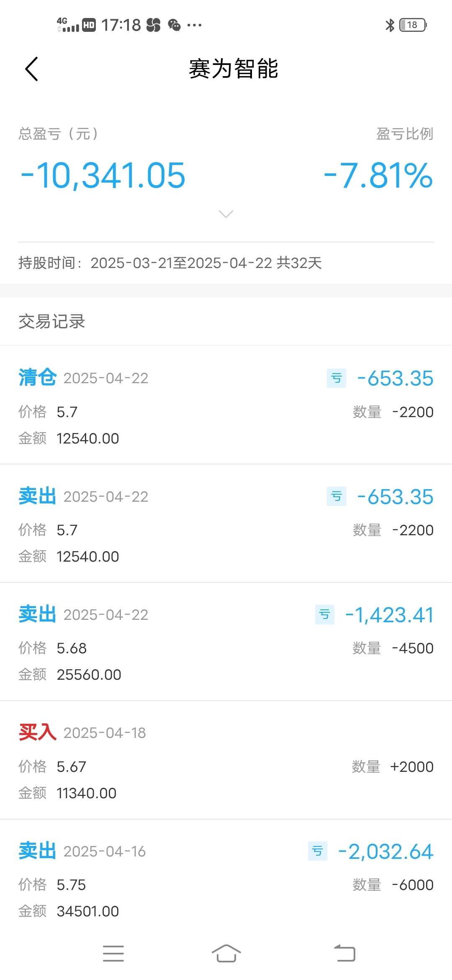Tap the battery indicator showing 18

(413, 25)
